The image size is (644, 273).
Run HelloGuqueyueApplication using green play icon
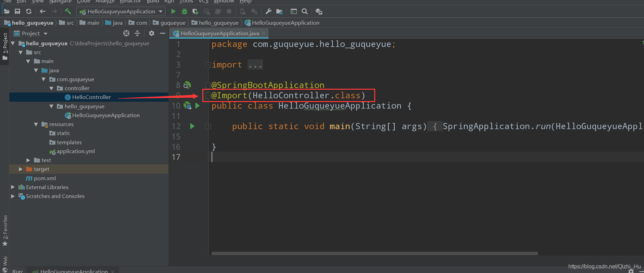tap(173, 11)
